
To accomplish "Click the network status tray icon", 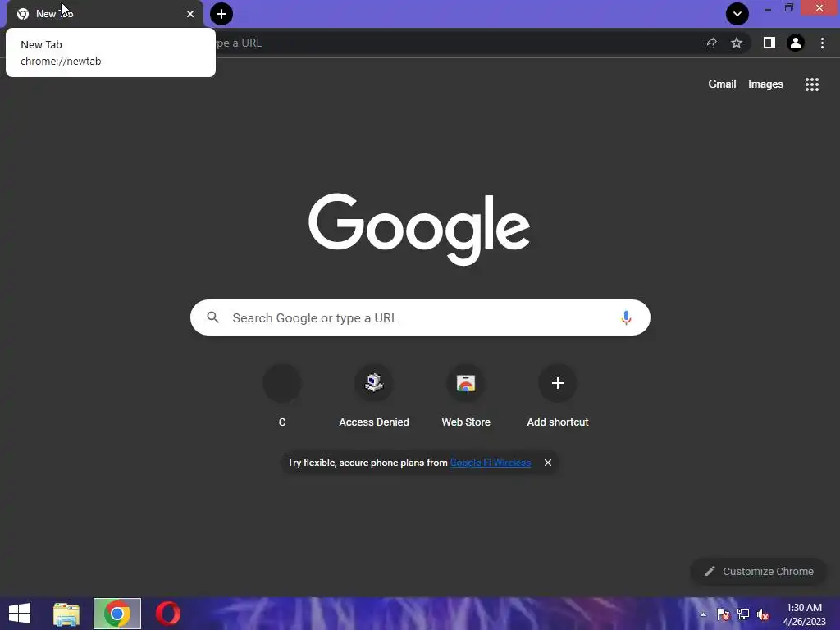I will click(x=743, y=614).
